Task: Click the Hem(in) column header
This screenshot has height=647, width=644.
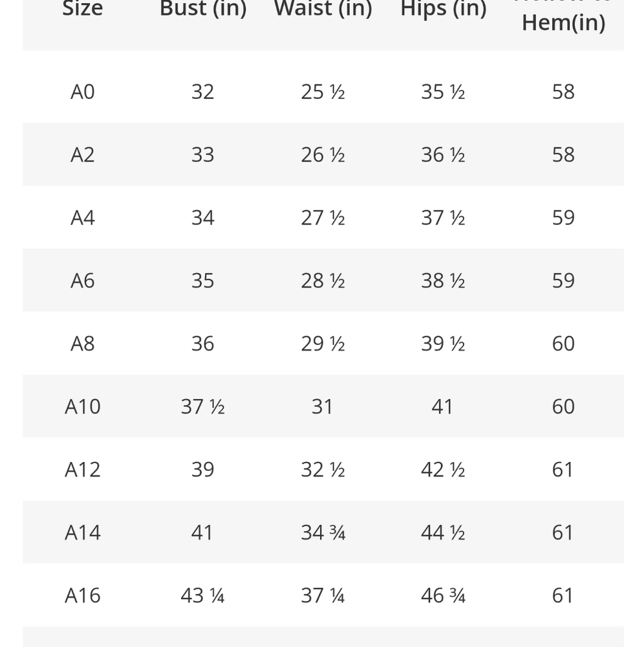Action: (x=563, y=22)
